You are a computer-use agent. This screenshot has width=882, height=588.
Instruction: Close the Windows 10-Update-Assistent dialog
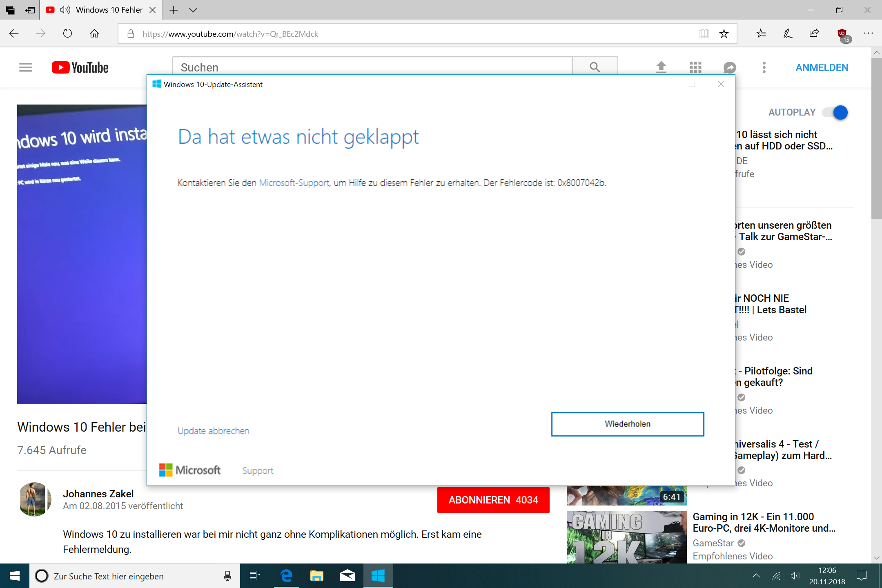tap(721, 84)
